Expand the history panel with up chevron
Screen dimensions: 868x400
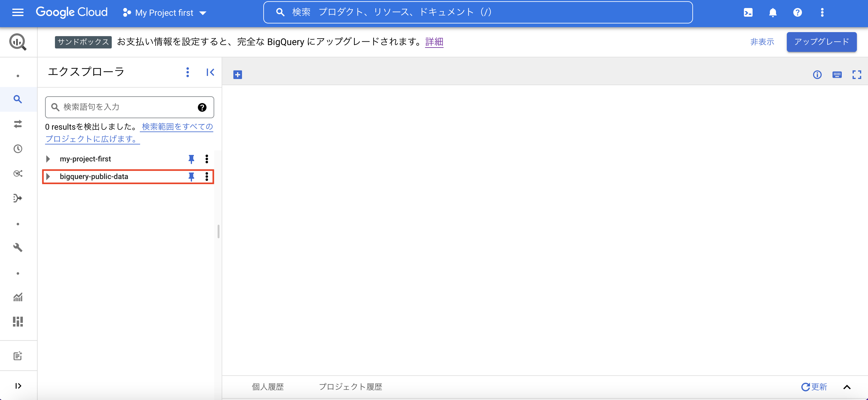tap(847, 387)
